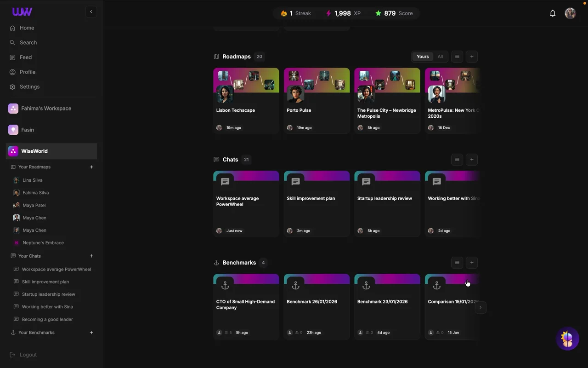The height and width of the screenshot is (368, 588).
Task: Select the Search item in the sidebar
Action: pos(28,42)
